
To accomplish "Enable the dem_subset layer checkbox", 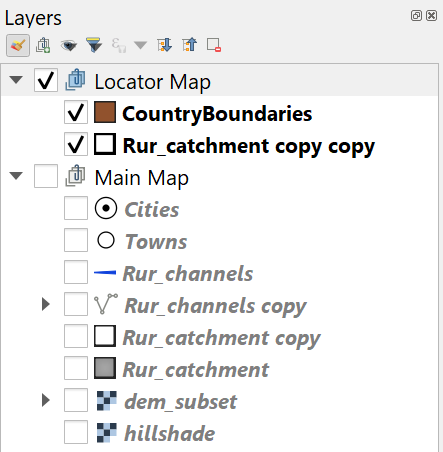I will click(76, 400).
